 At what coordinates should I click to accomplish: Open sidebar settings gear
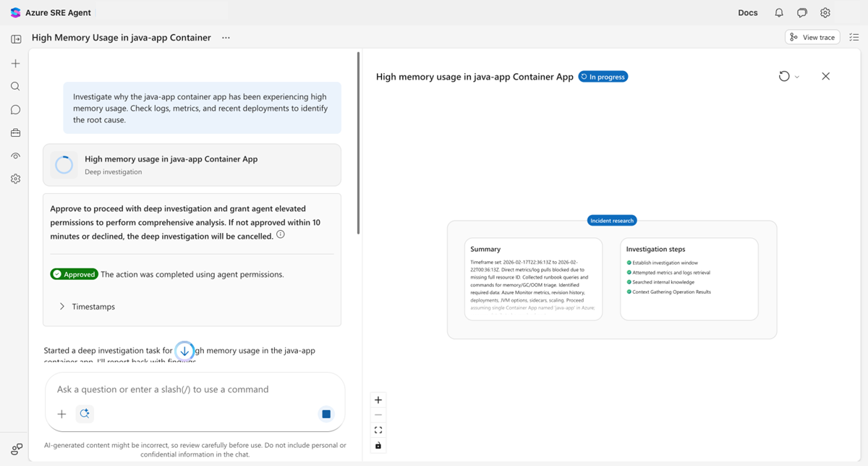(x=15, y=179)
